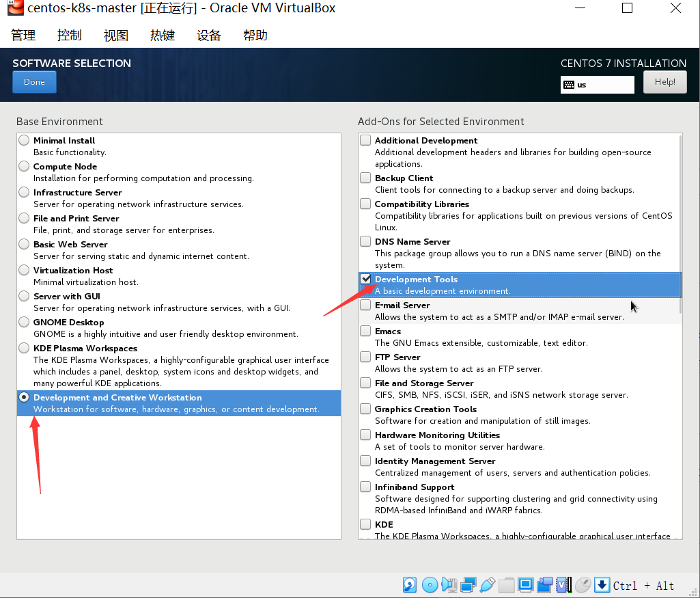Click the blue Done button
This screenshot has width=700, height=598.
click(x=34, y=82)
